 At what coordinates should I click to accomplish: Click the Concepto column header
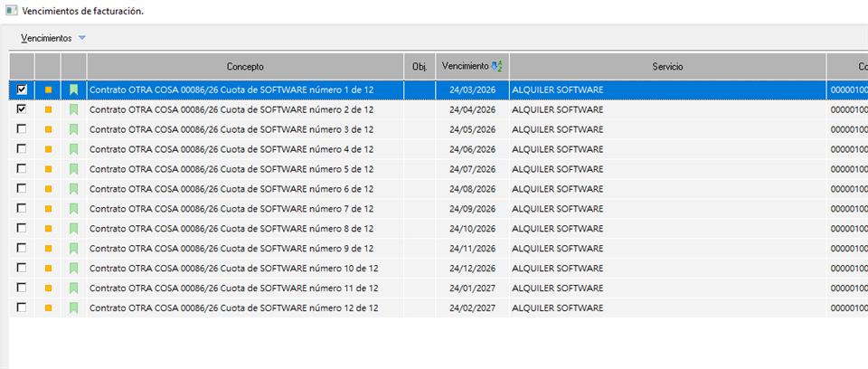[x=245, y=67]
